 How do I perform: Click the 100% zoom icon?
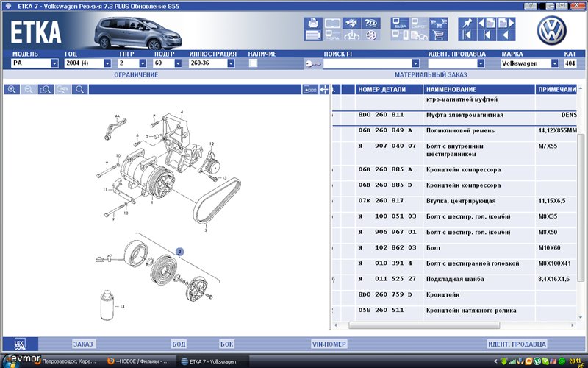tap(62, 89)
